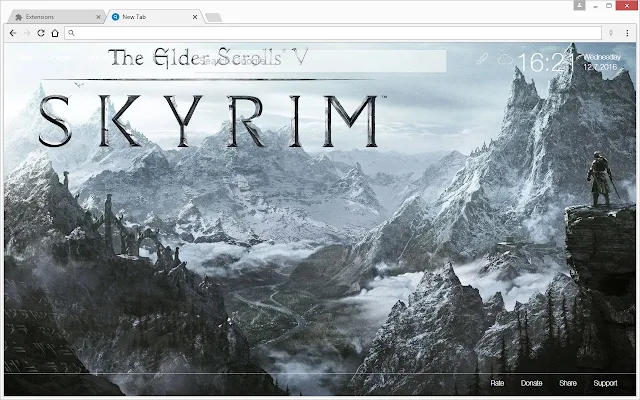
Task: Select the Images search category
Action: coord(60,58)
